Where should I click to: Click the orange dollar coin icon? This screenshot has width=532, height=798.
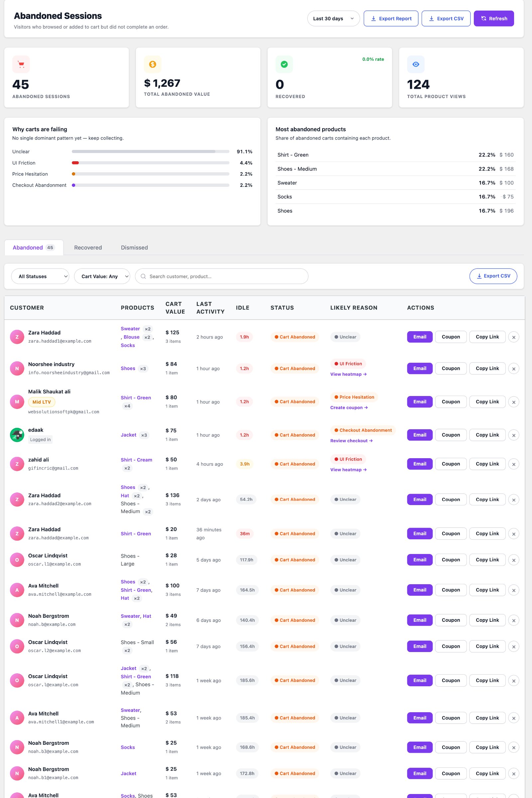tap(153, 64)
